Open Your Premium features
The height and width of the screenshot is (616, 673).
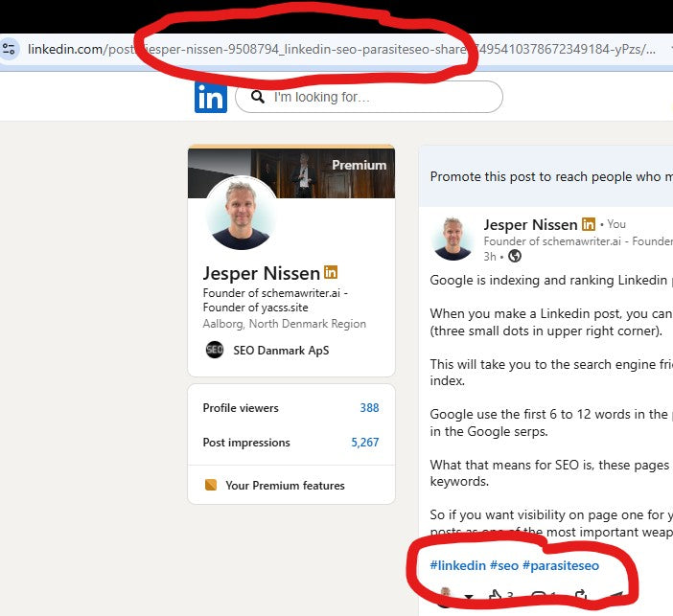pyautogui.click(x=285, y=485)
